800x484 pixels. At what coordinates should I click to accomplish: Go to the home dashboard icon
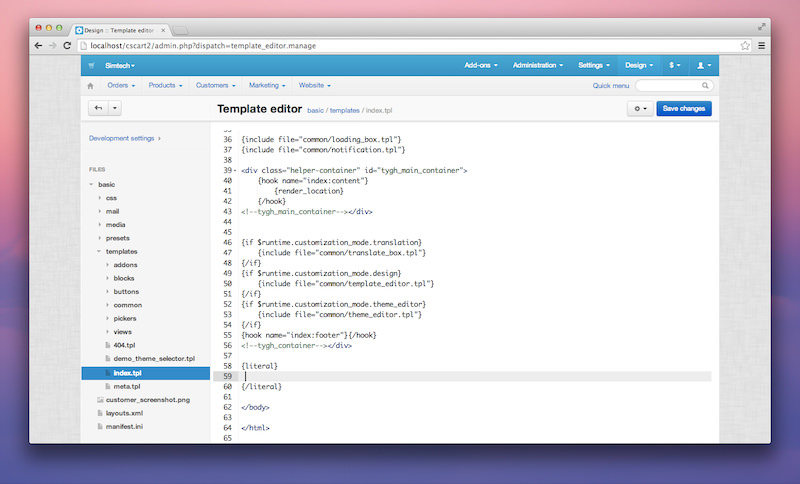[92, 86]
